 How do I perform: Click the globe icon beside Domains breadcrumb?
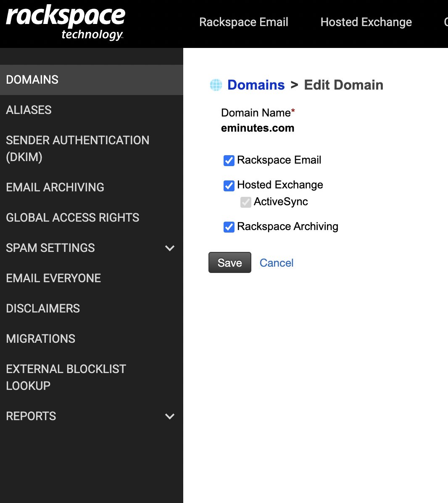[x=216, y=85]
